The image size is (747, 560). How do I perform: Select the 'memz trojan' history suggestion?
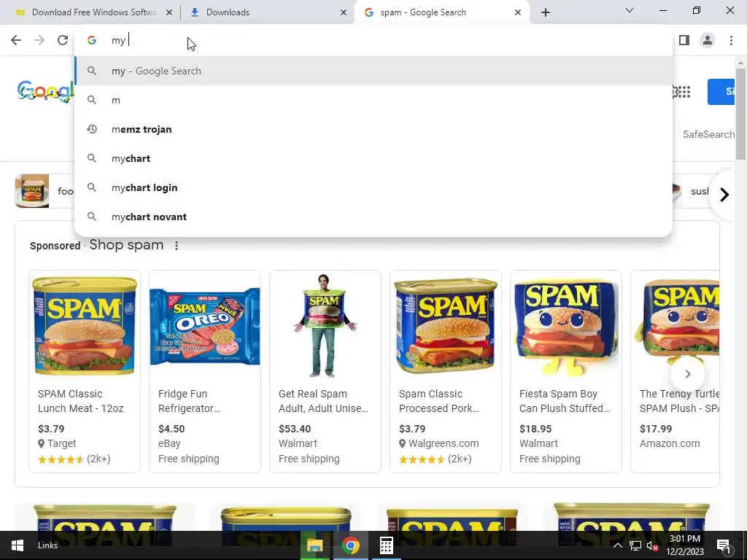(x=373, y=129)
